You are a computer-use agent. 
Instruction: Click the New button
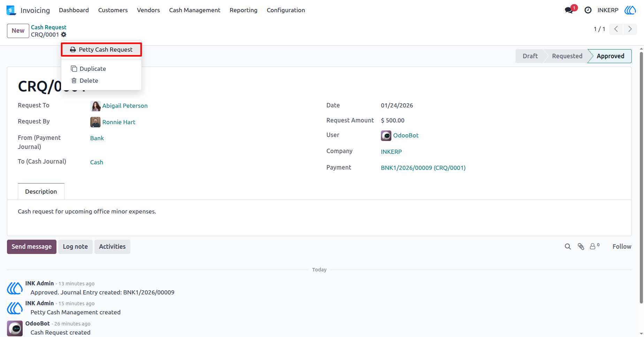(18, 31)
